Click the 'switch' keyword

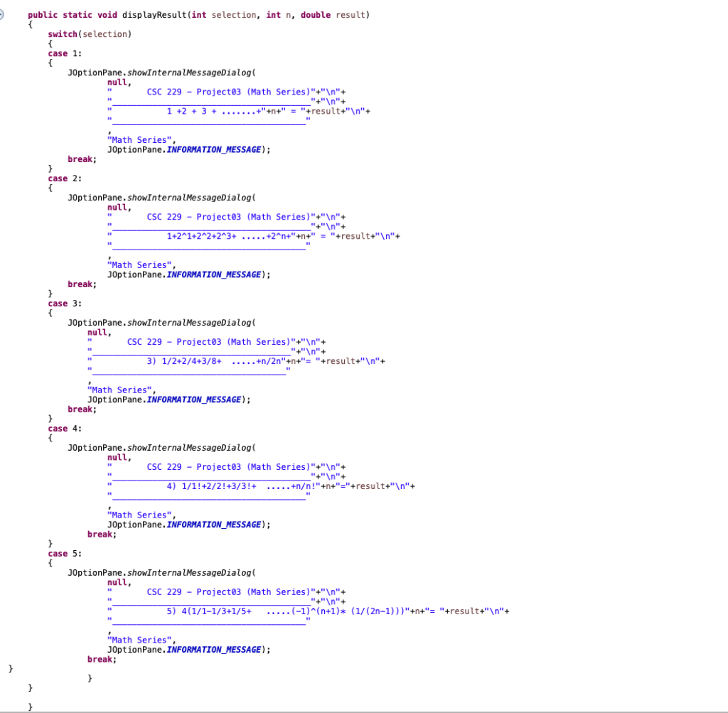[63, 34]
